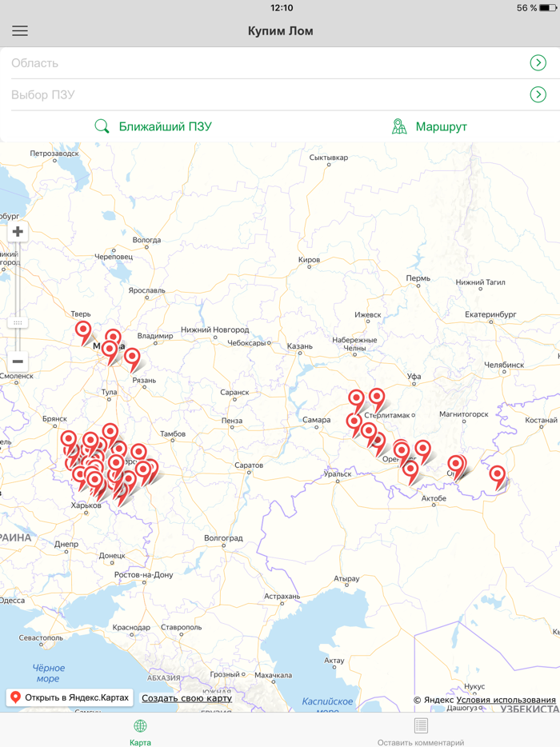Open the hamburger menu
The height and width of the screenshot is (747, 560).
point(20,31)
